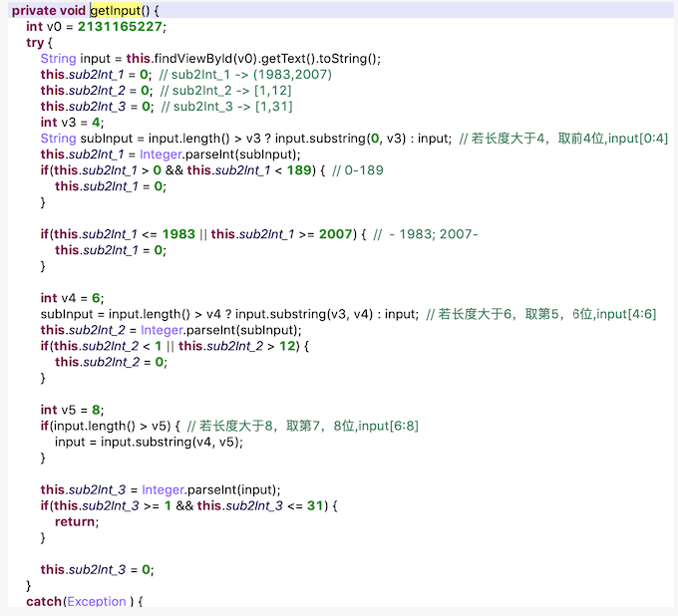Click the comment ending with input[4:6]
Image resolution: width=678 pixels, height=616 pixels.
(x=541, y=314)
